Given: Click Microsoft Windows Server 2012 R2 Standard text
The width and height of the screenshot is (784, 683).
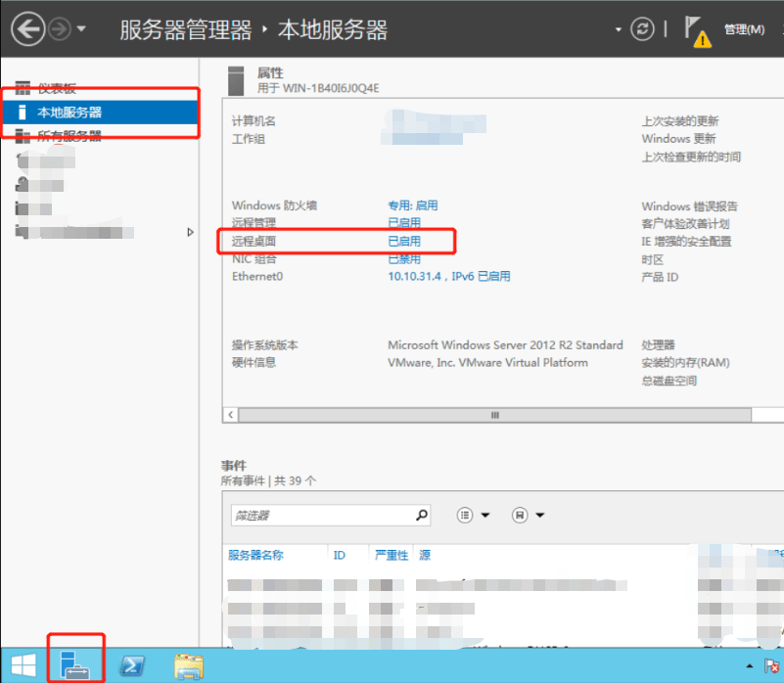Looking at the screenshot, I should (505, 345).
